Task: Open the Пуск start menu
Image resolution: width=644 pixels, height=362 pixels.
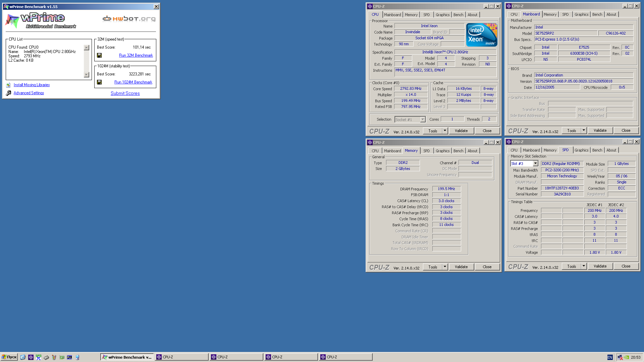Action: point(9,357)
